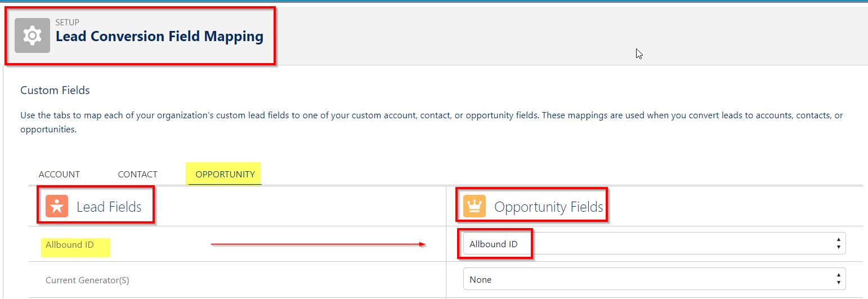Screen dimensions: 868x299
Task: Click the highlighted Allbound ID lead field label
Action: click(70, 245)
